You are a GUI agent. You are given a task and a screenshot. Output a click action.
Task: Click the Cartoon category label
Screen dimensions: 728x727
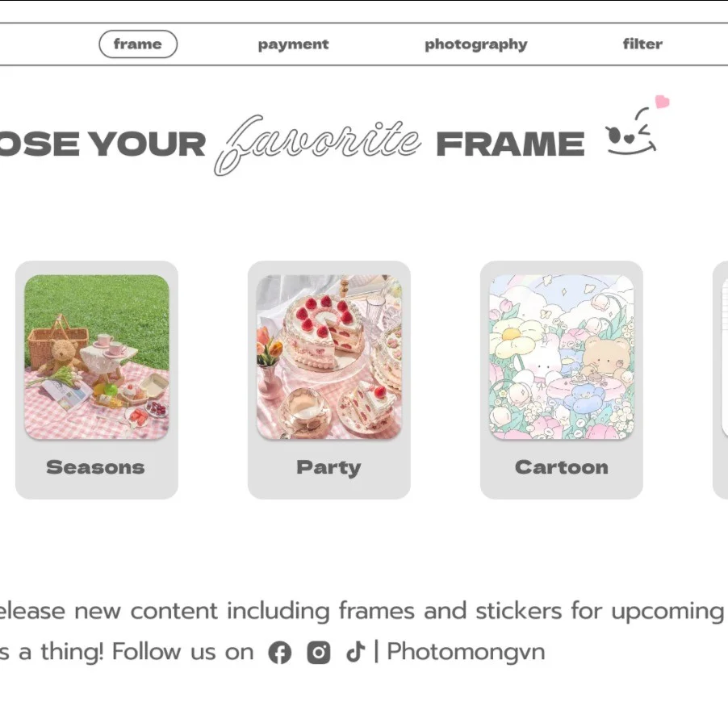561,467
